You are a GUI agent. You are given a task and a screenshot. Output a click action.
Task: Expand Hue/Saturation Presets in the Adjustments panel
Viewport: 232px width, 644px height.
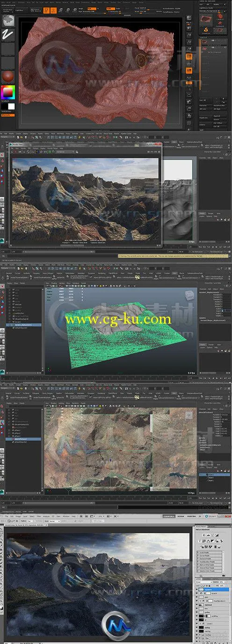209,561
